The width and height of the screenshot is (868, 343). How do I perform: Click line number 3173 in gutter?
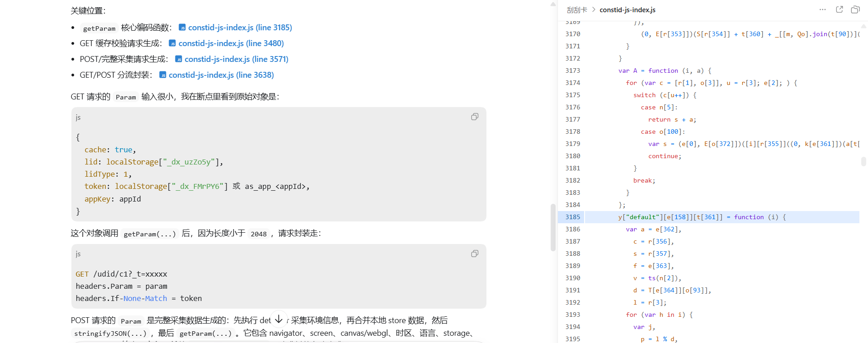572,70
